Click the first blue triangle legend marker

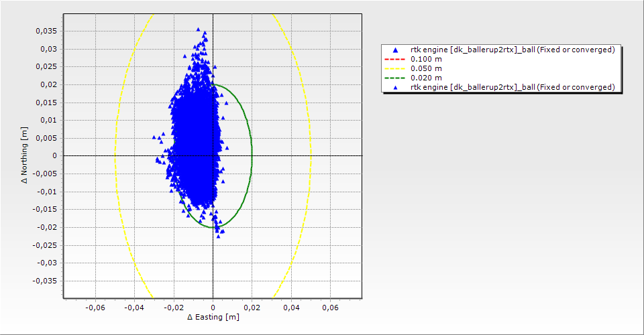(x=396, y=50)
